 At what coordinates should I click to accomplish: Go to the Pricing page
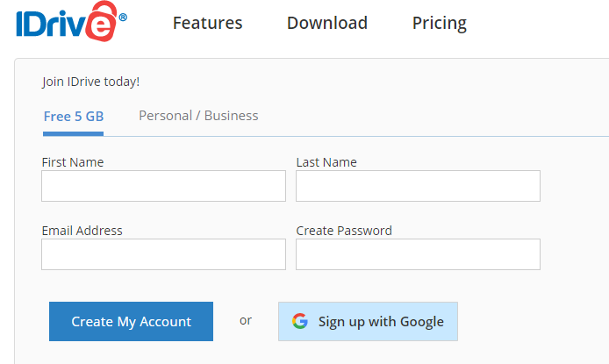click(440, 24)
